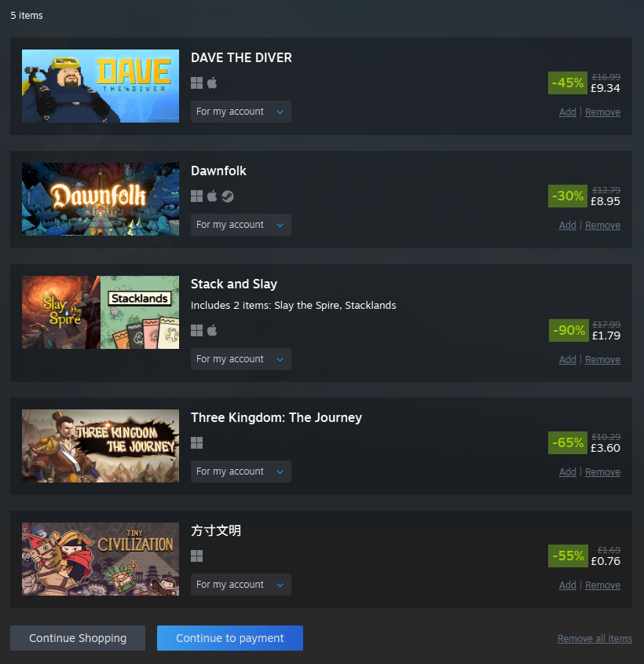Remove DAVE THE DIVER from the cart
Screen dimensions: 644x664
tap(602, 112)
